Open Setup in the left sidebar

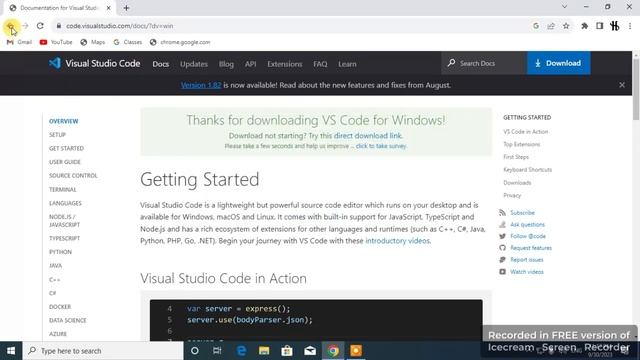click(x=57, y=135)
